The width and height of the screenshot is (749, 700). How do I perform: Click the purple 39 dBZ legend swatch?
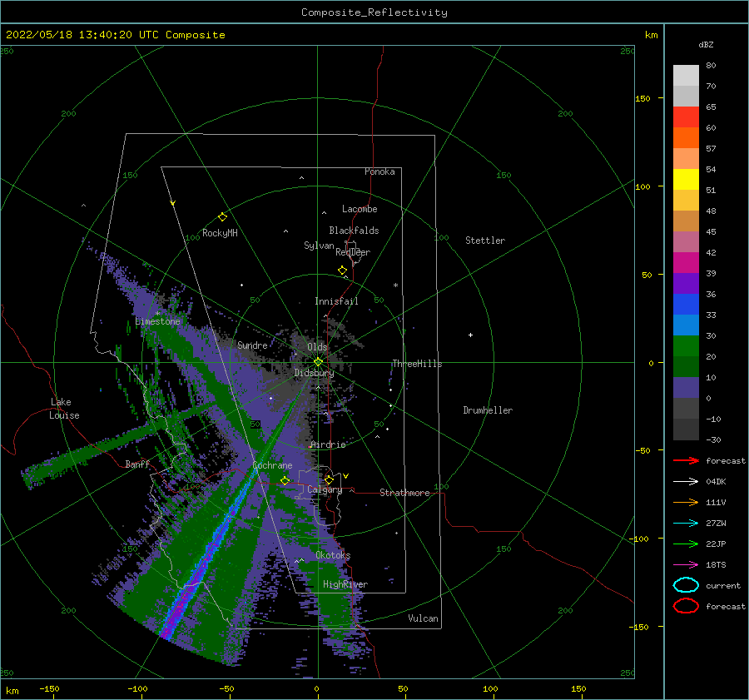tap(686, 283)
